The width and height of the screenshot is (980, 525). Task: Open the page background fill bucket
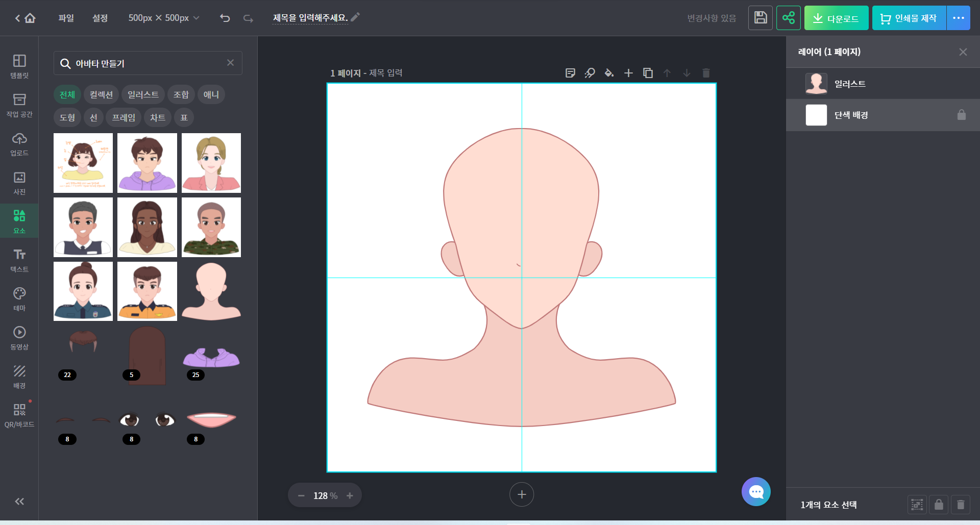[609, 73]
